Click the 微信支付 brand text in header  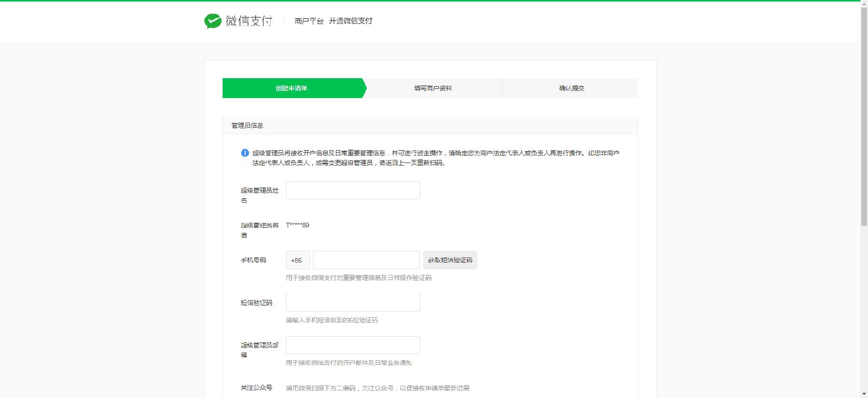point(249,21)
